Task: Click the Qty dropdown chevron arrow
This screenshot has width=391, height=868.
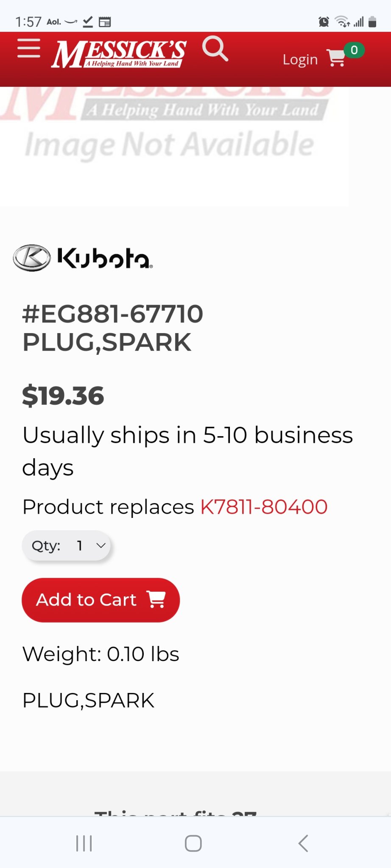Action: pos(101,545)
